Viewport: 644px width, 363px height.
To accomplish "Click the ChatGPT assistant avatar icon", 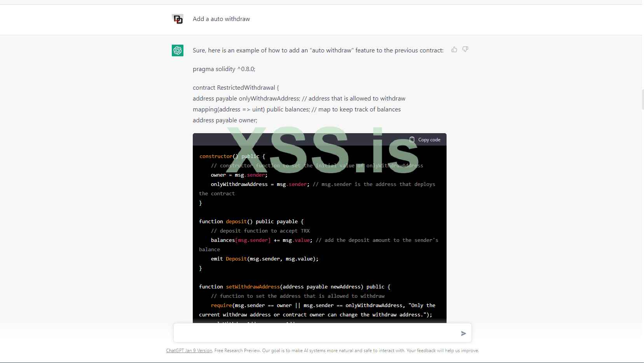I will click(178, 50).
